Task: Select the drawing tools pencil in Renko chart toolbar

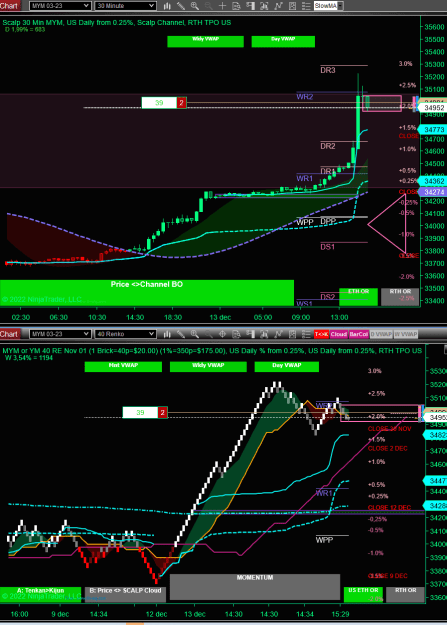Action: coord(181,334)
